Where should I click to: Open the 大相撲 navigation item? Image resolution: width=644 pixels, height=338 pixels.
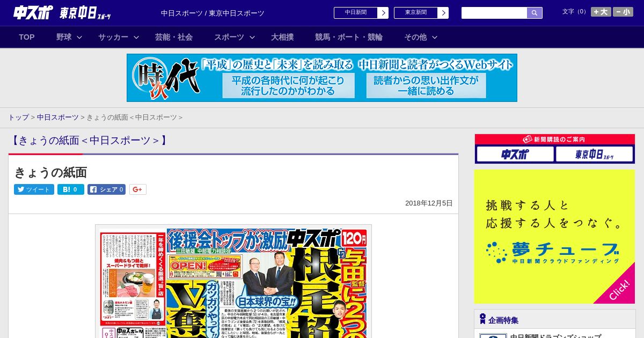[282, 37]
